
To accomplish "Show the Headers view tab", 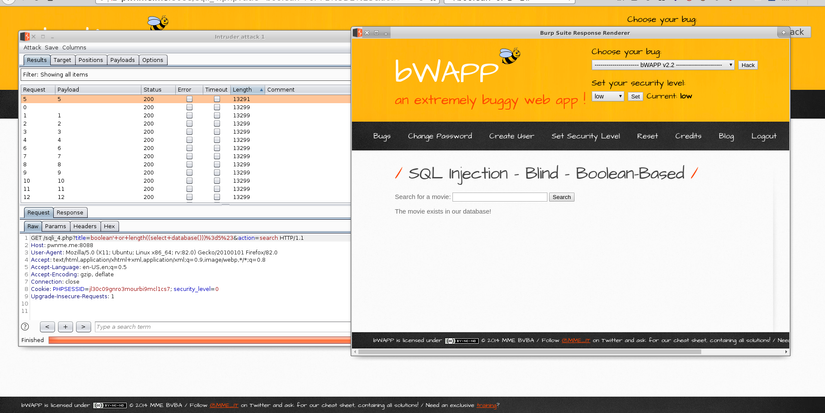I will [x=85, y=226].
